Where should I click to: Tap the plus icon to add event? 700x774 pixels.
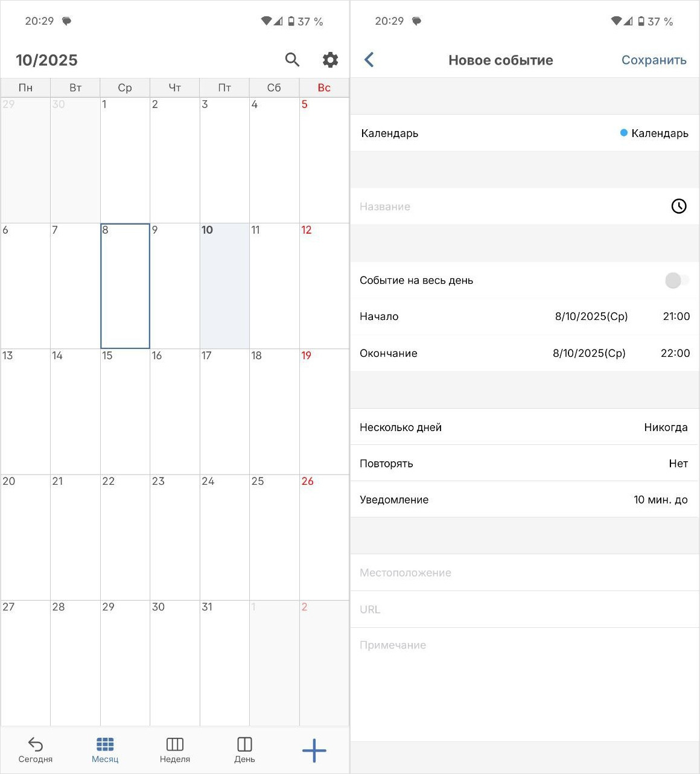314,750
